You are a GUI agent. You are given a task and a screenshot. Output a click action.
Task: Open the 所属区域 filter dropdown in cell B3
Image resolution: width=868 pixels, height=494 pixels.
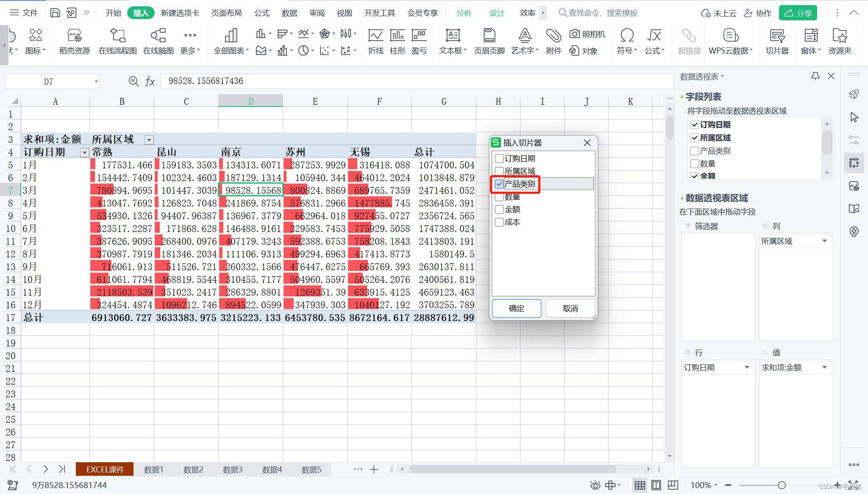pos(149,140)
